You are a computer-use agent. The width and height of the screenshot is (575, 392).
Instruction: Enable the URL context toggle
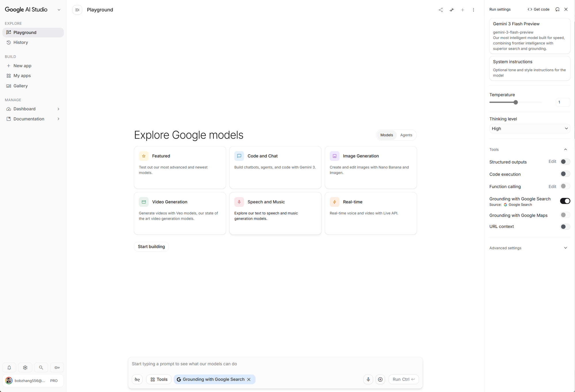[565, 227]
